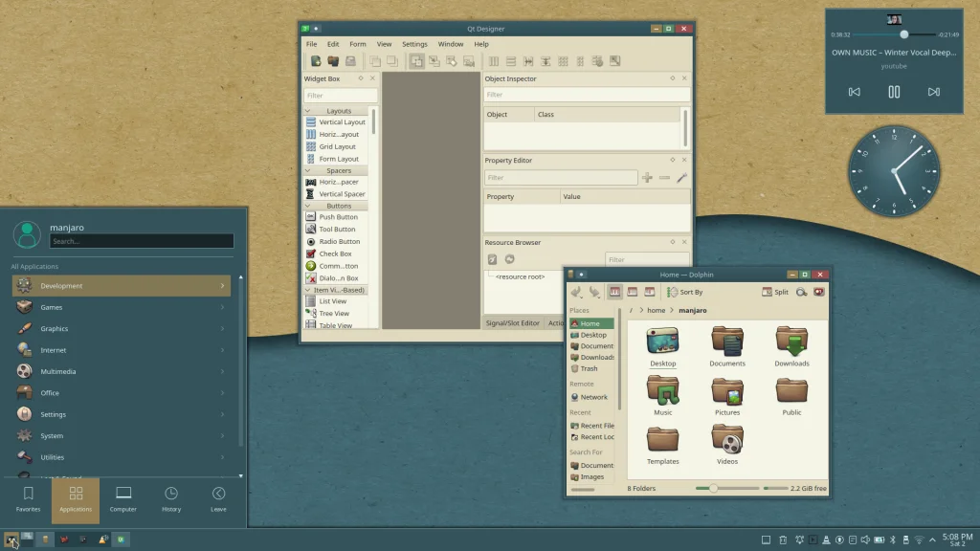Skip to next track in the media widget

tap(933, 92)
